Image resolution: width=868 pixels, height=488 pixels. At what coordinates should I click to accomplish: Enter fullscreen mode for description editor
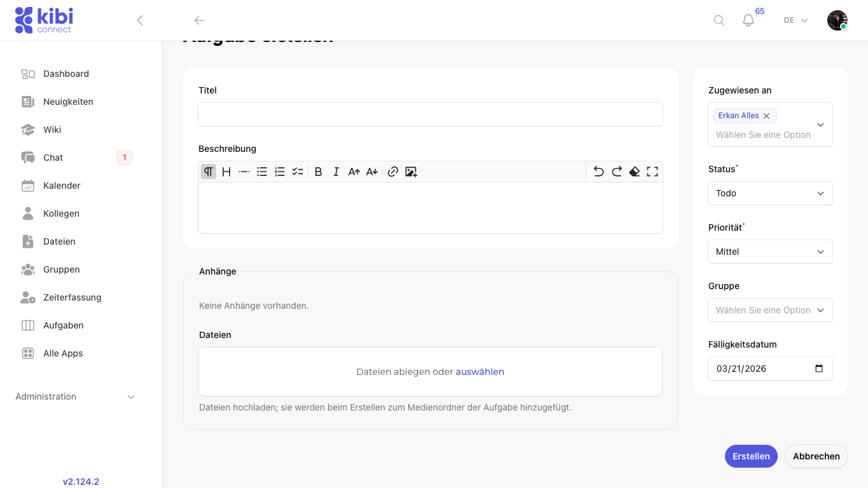pos(652,172)
